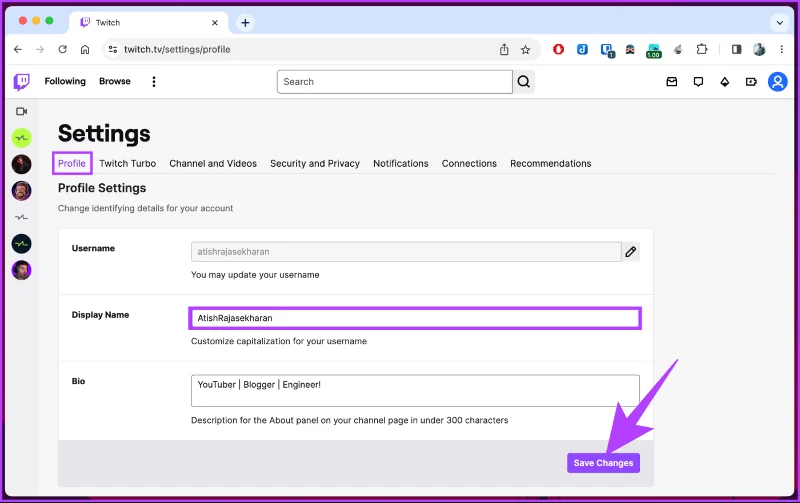Viewport: 800px width, 503px height.
Task: Click the blue J extension icon
Action: 582,49
